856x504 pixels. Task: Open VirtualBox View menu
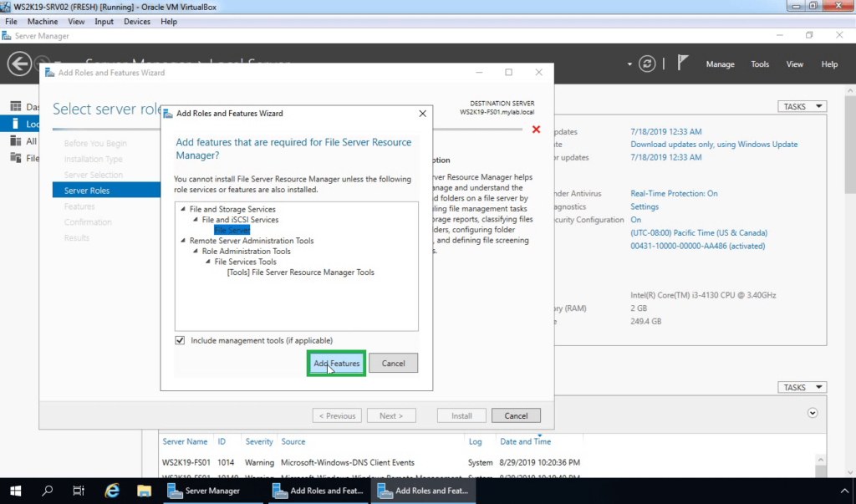(76, 21)
